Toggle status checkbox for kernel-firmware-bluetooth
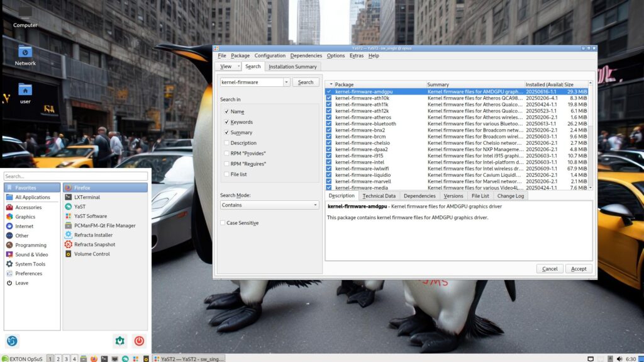The width and height of the screenshot is (644, 362). (x=328, y=123)
